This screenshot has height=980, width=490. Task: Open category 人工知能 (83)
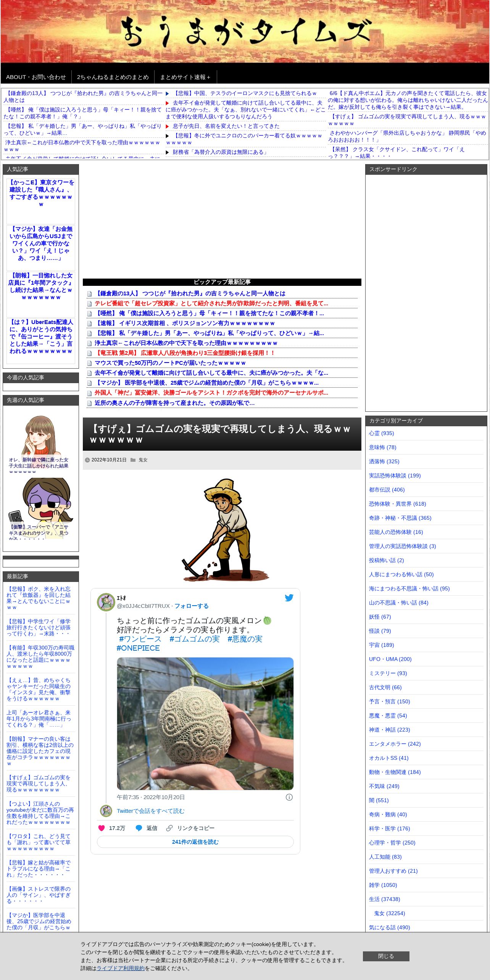coord(385,857)
